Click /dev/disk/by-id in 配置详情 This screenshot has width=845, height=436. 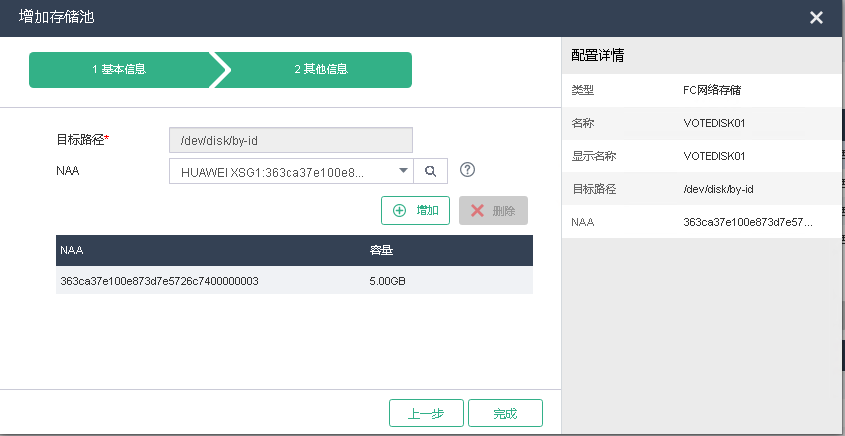718,189
